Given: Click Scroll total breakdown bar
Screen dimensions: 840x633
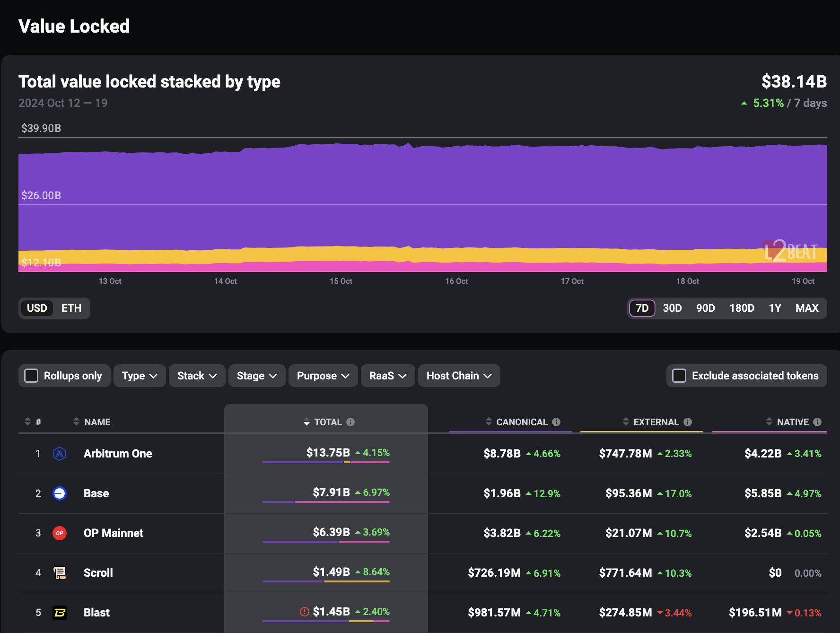Looking at the screenshot, I should click(x=326, y=581).
